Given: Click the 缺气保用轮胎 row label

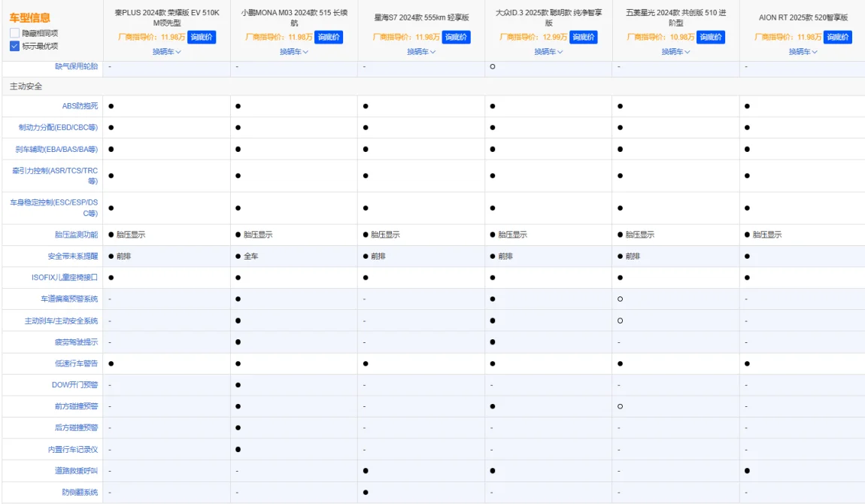Looking at the screenshot, I should click(76, 66).
